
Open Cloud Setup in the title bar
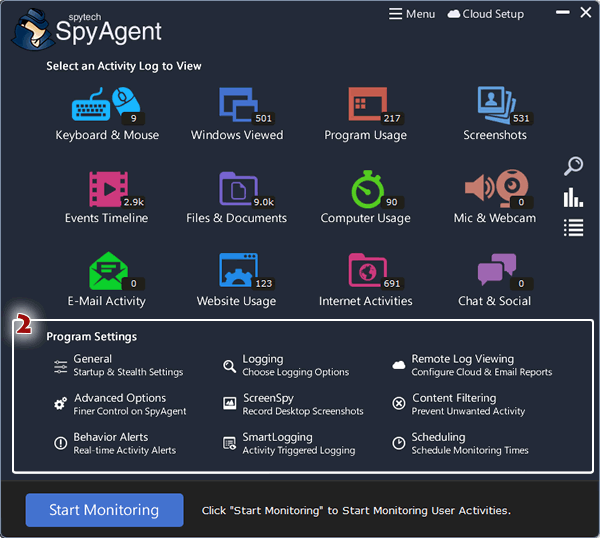485,14
